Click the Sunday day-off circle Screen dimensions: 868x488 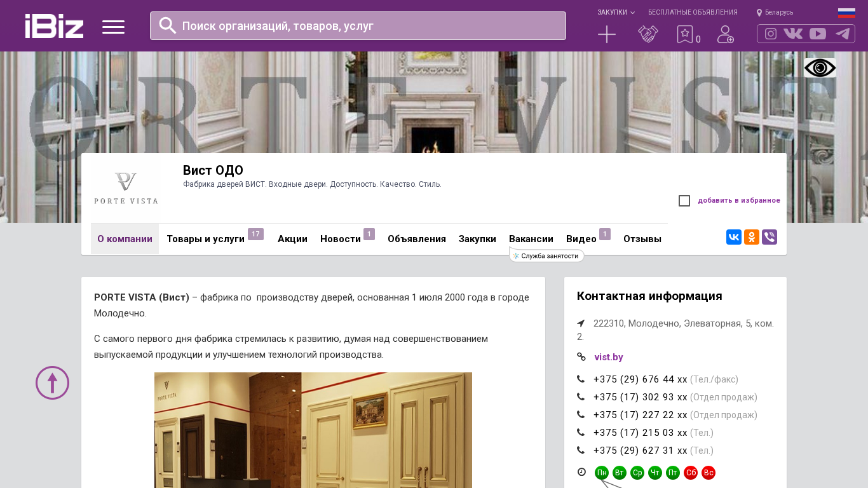tap(709, 473)
